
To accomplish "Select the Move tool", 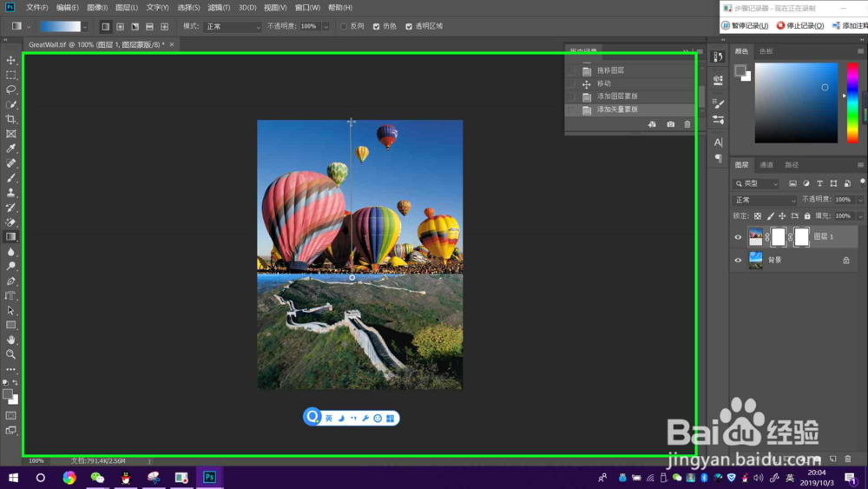I will coord(10,60).
